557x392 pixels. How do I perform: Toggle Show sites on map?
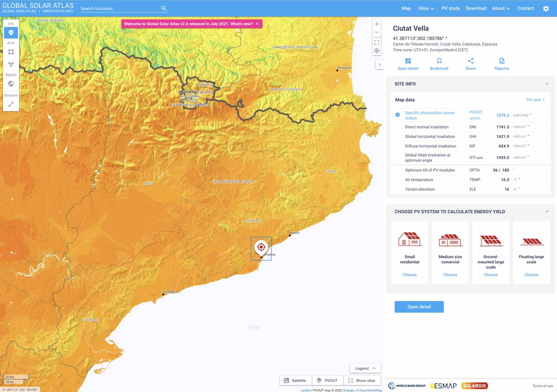pyautogui.click(x=362, y=380)
